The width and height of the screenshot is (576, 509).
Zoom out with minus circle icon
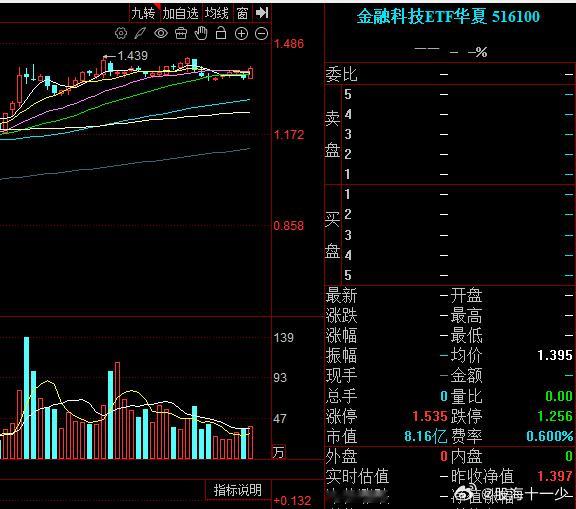click(262, 33)
